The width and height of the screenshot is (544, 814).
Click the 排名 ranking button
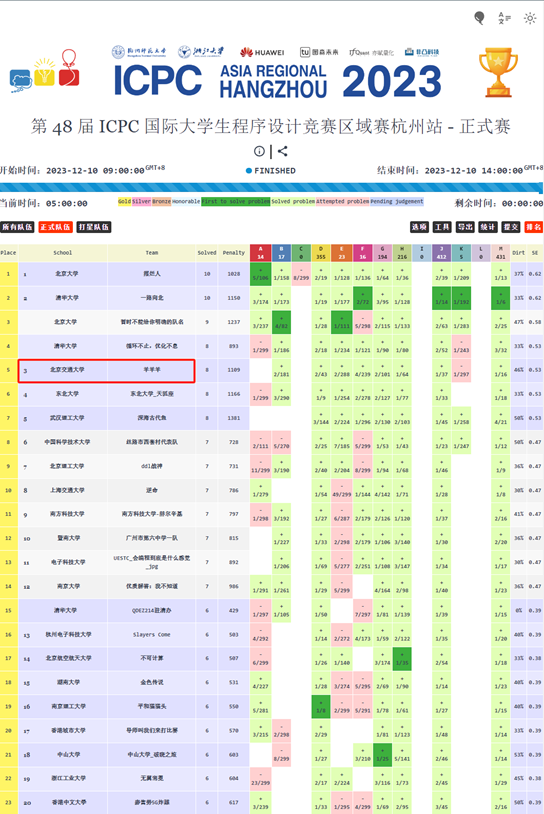pos(534,227)
